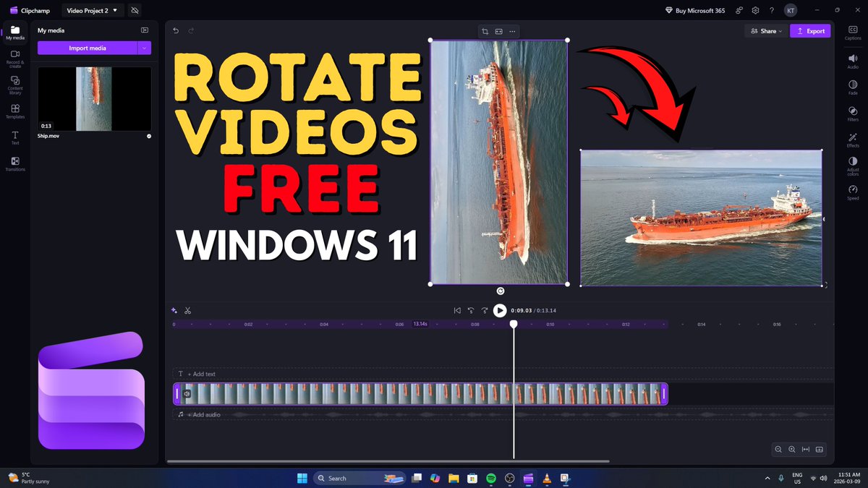Open the Content library panel

(x=15, y=85)
